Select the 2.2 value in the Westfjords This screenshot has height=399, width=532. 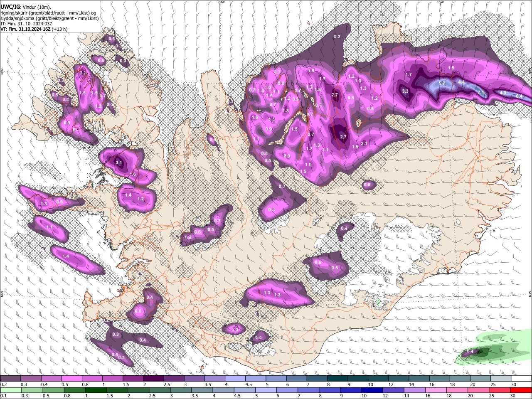(83, 73)
